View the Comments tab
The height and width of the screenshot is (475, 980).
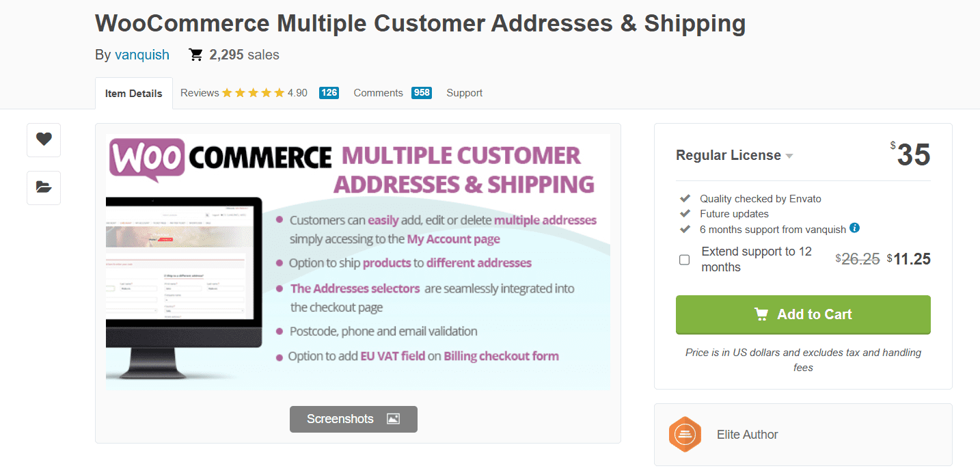click(x=377, y=92)
